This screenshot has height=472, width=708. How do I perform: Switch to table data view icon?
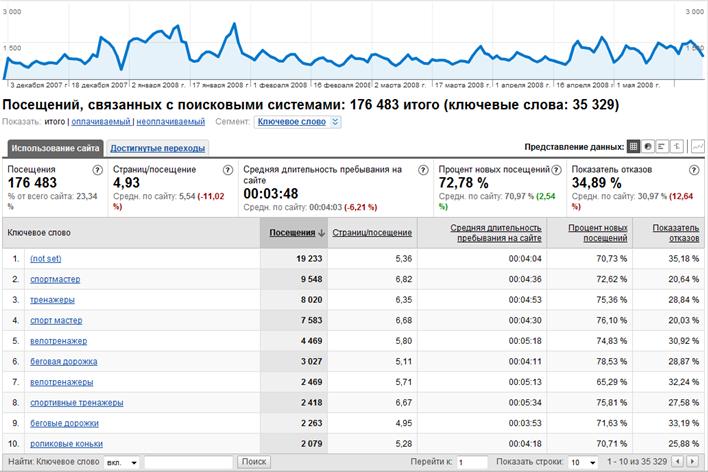(x=633, y=146)
